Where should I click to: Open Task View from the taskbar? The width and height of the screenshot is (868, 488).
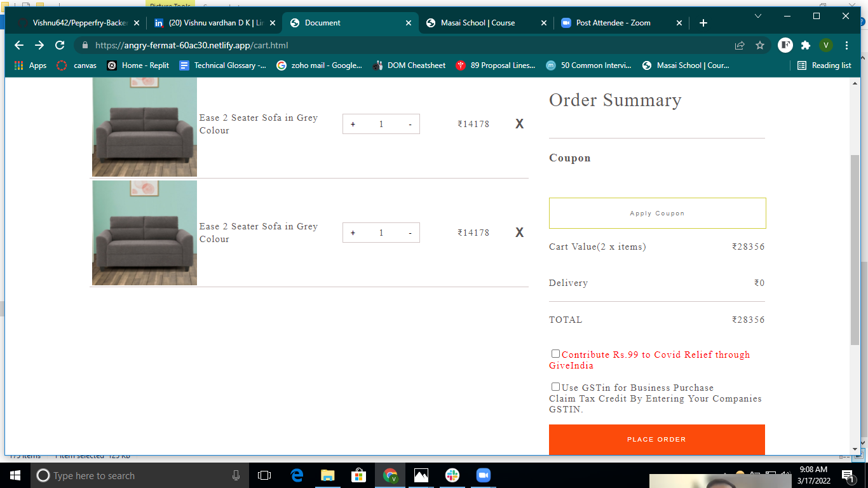tap(264, 475)
